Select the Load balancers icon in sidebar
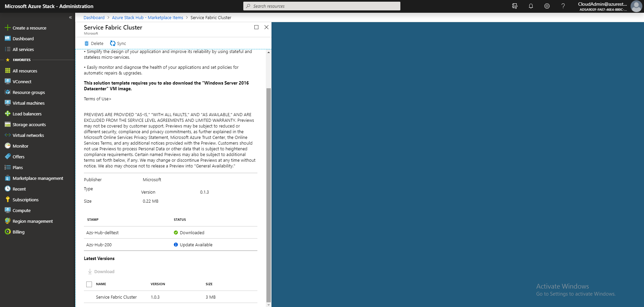 pos(8,114)
